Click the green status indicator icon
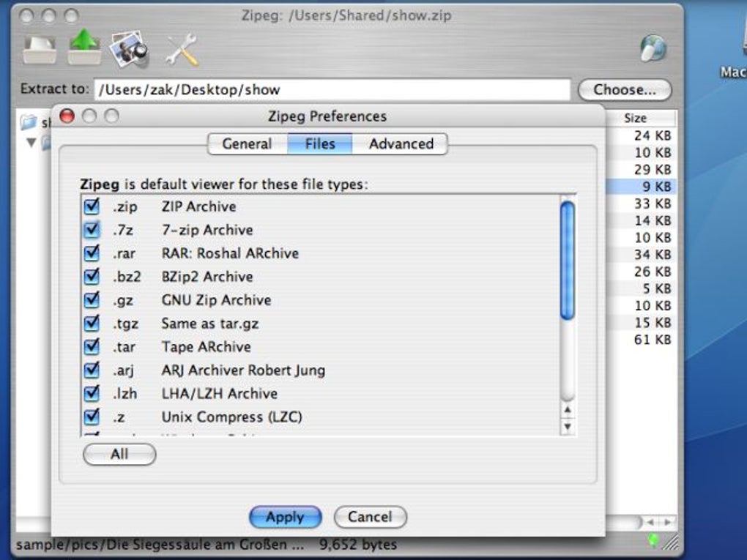This screenshot has height=560, width=747. 654,540
